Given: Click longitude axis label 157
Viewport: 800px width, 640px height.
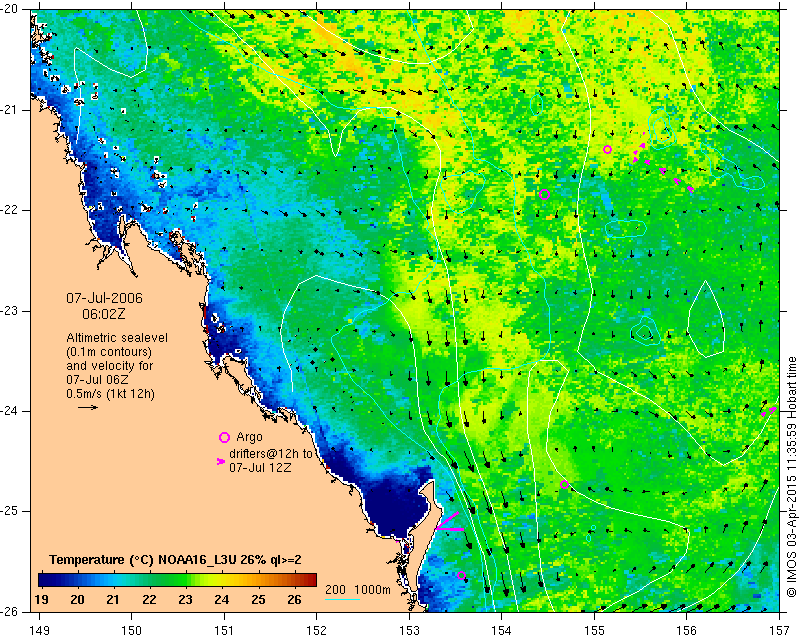Looking at the screenshot, I should pos(779,631).
